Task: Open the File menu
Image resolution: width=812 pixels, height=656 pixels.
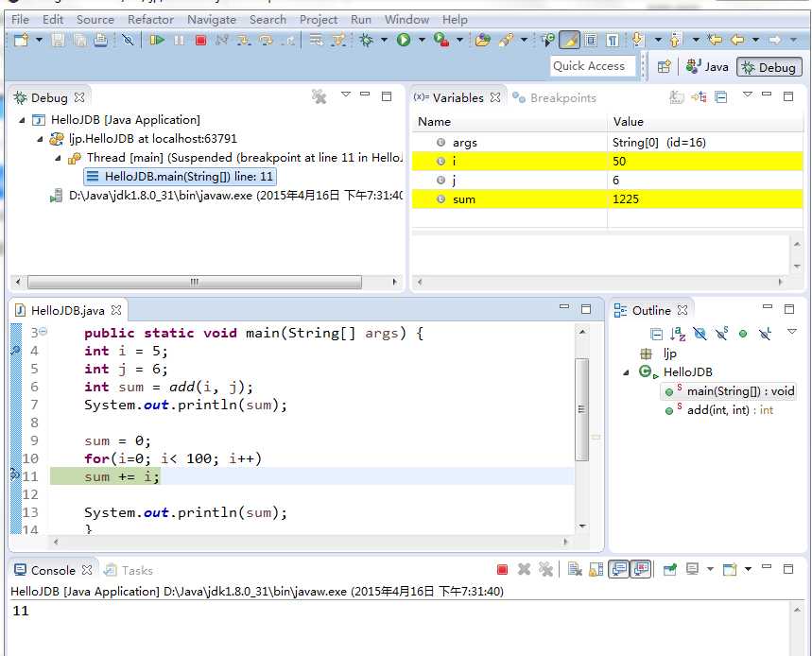Action: [20, 20]
